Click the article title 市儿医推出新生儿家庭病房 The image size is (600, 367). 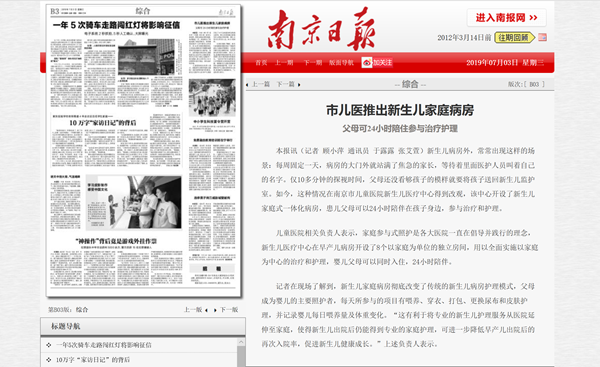400,110
